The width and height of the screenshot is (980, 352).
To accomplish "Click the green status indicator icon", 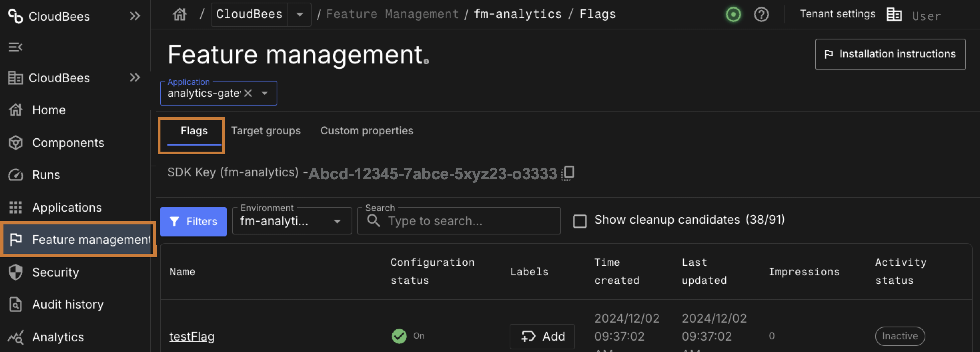I will pyautogui.click(x=733, y=15).
